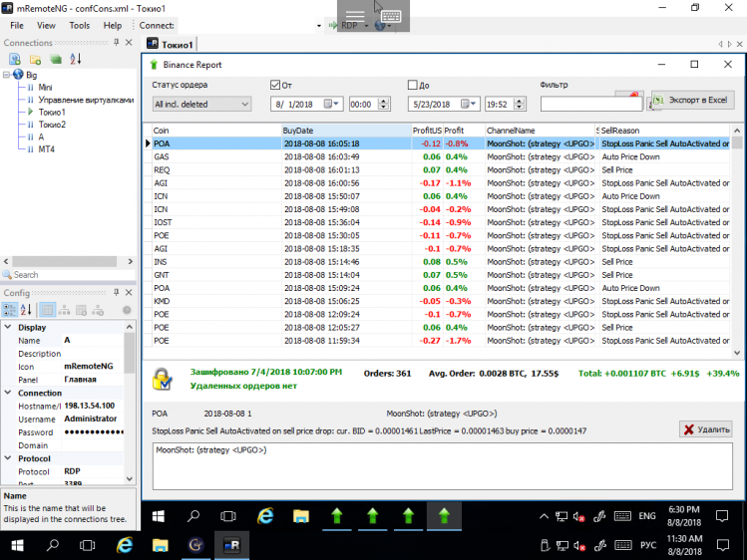The width and height of the screenshot is (747, 560).
Task: Sort by ChannelName column header
Action: point(541,131)
